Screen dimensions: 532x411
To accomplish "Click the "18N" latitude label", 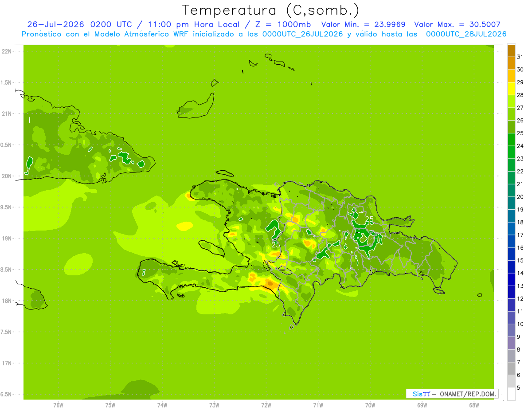I will pos(8,301).
